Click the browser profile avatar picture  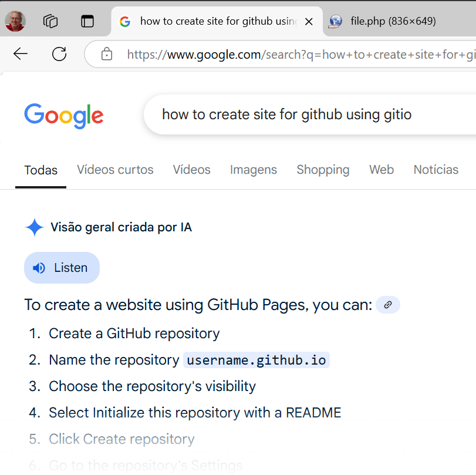click(15, 22)
